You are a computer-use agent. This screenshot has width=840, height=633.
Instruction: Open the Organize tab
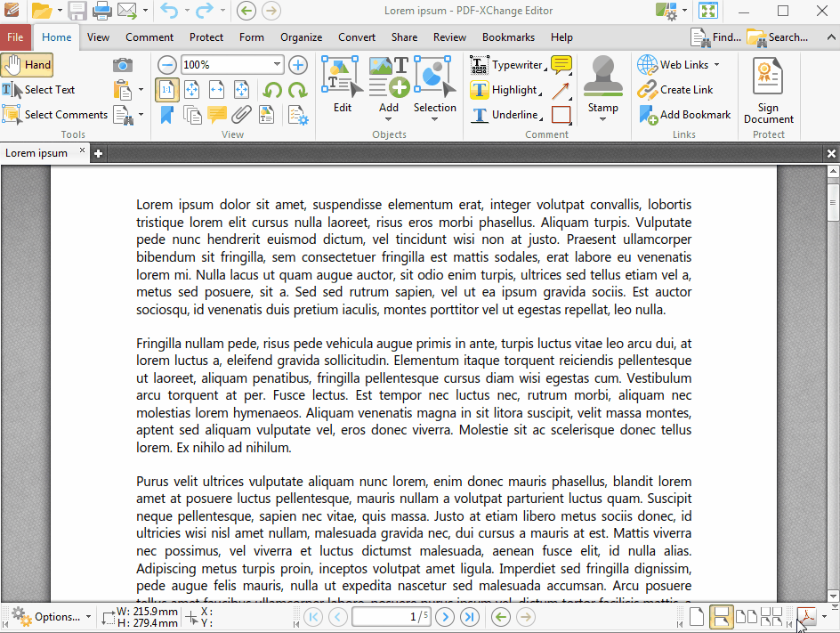click(x=301, y=37)
